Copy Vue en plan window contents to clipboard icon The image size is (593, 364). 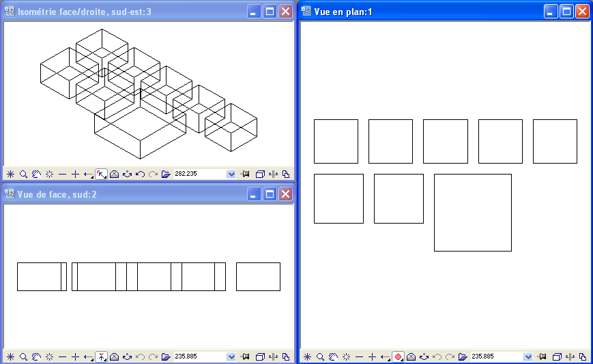[x=583, y=357]
